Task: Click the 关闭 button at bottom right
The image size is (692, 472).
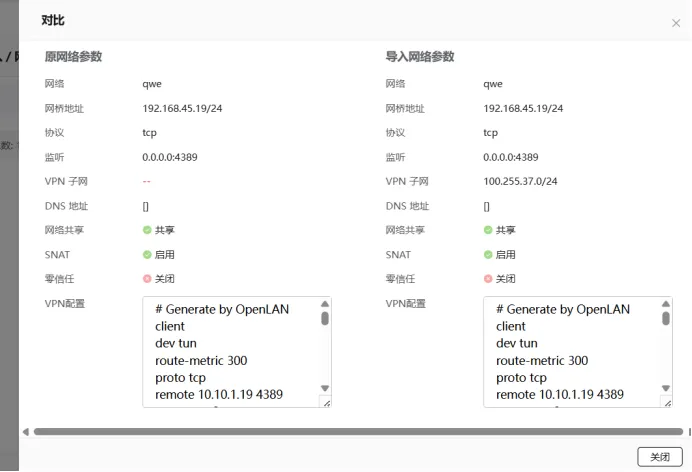Action: pos(659,456)
